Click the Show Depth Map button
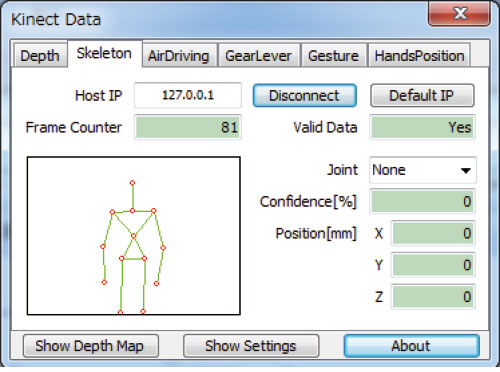The image size is (500, 372). coord(91,346)
